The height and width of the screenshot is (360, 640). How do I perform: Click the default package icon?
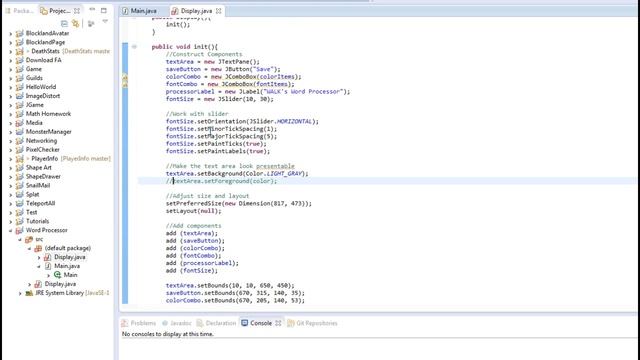click(x=38, y=249)
